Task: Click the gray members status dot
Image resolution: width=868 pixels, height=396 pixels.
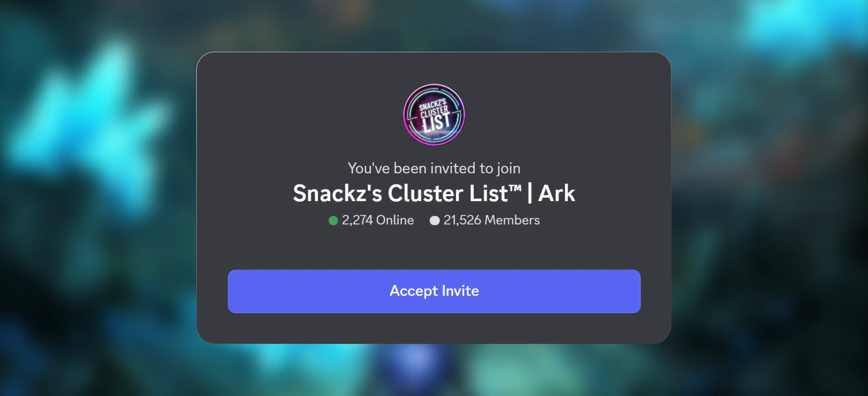Action: click(435, 220)
